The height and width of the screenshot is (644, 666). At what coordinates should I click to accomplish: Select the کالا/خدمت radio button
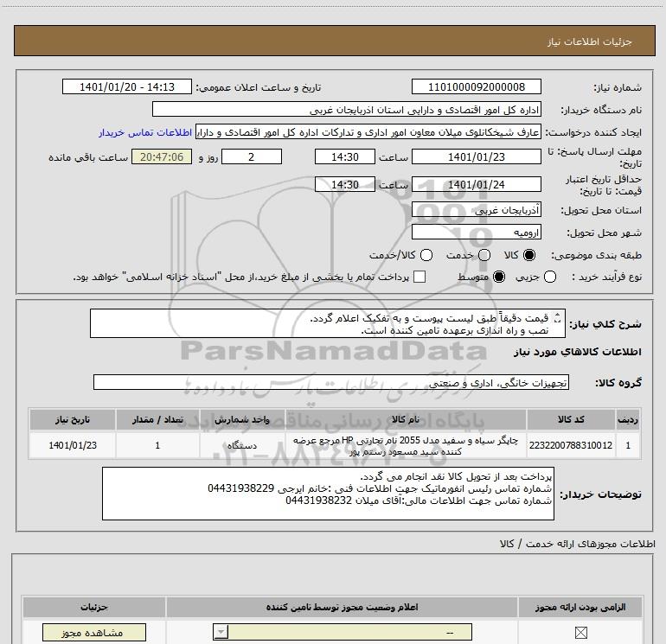point(426,255)
